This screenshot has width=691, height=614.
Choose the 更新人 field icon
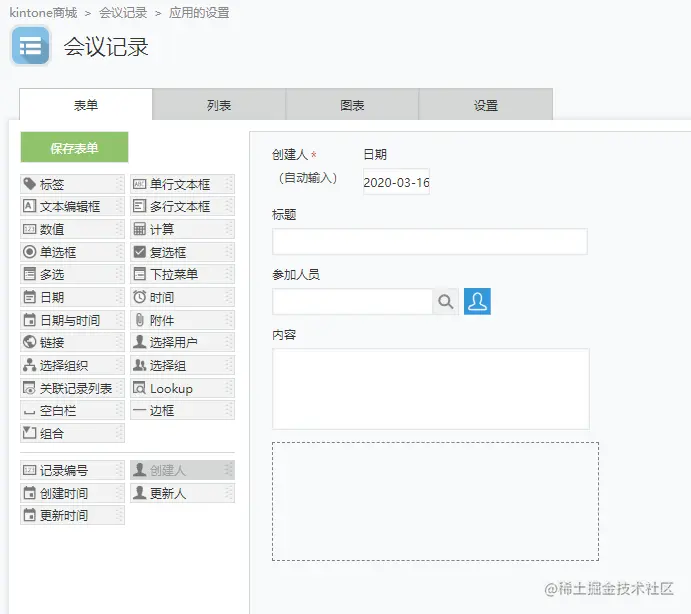[x=139, y=493]
